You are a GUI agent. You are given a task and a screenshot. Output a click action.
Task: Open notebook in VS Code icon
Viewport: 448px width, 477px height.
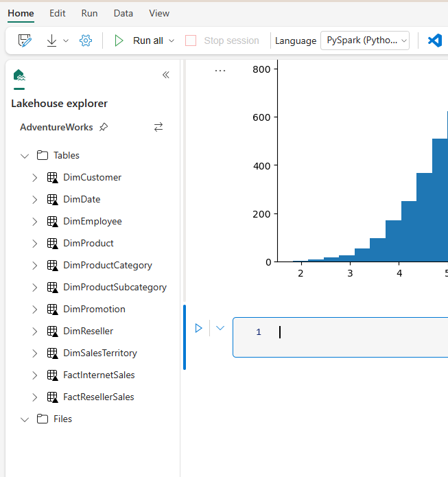[x=435, y=40]
